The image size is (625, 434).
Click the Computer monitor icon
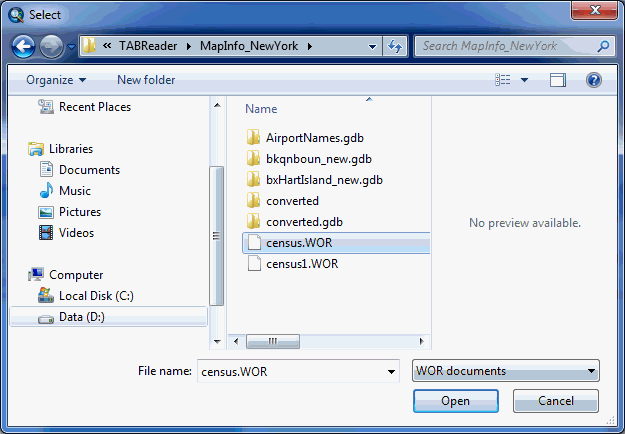pyautogui.click(x=36, y=275)
